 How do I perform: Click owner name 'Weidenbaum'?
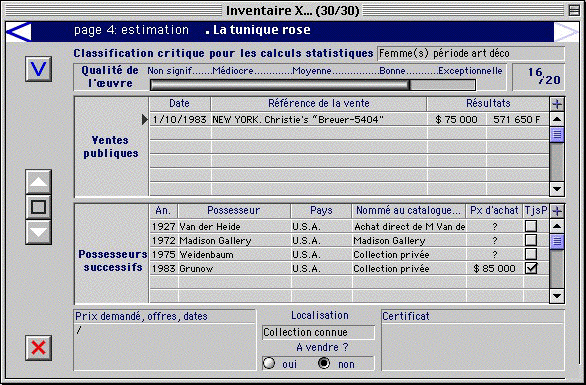point(206,255)
